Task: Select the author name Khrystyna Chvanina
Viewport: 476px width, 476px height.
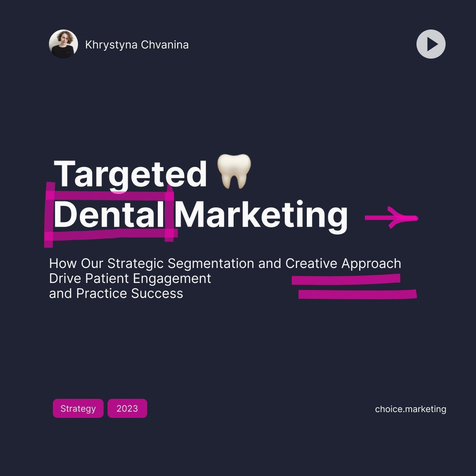Action: (137, 45)
